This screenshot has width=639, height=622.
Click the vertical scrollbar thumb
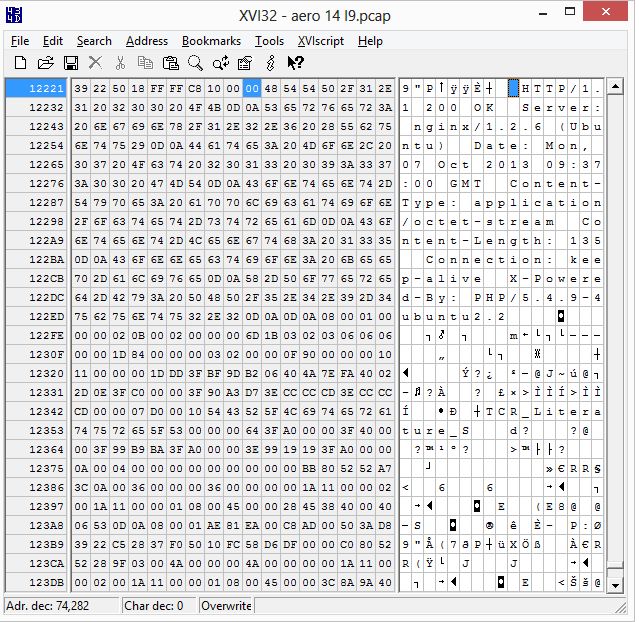(615, 565)
